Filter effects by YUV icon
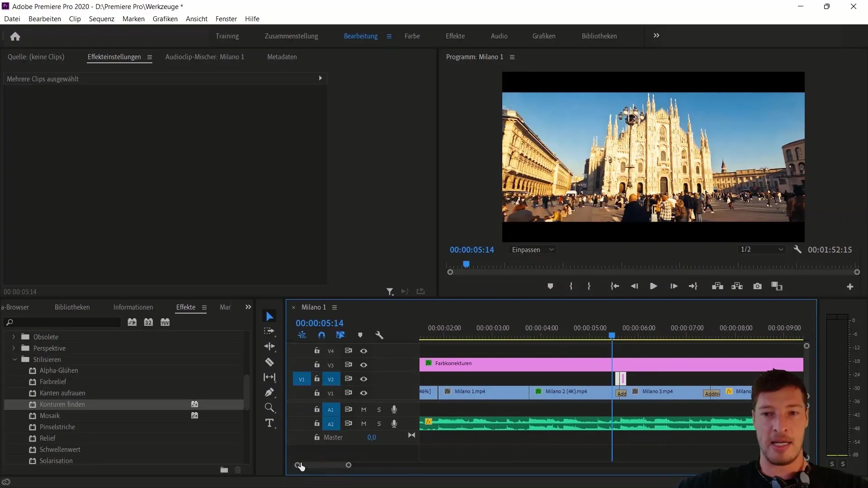Image resolution: width=868 pixels, height=488 pixels. pos(165,322)
